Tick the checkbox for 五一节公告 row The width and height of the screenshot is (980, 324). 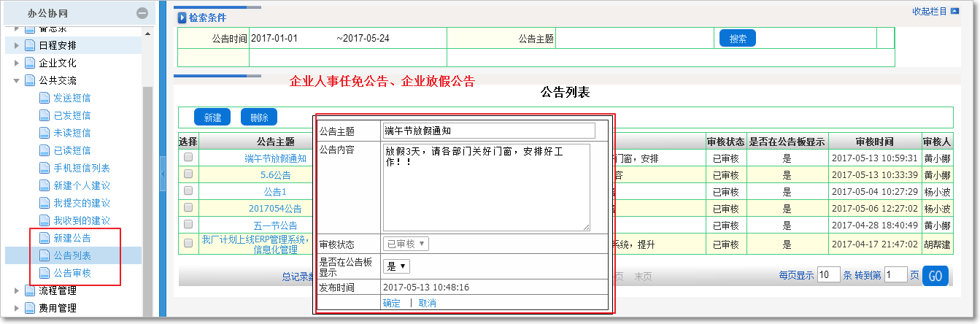tap(188, 224)
